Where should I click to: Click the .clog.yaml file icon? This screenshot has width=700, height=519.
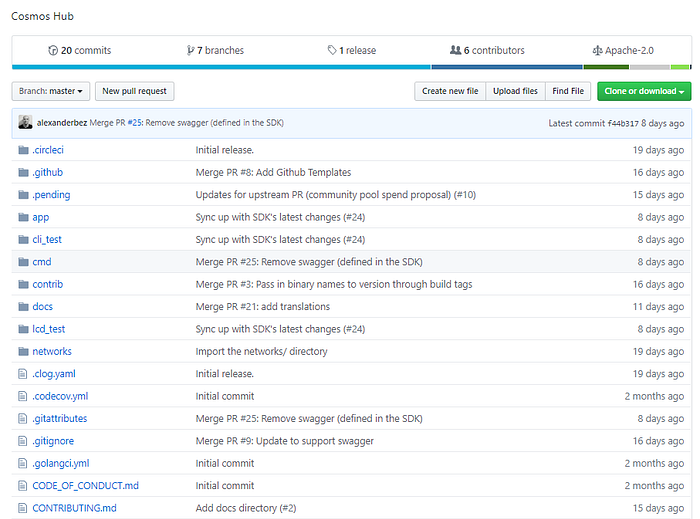pos(22,374)
